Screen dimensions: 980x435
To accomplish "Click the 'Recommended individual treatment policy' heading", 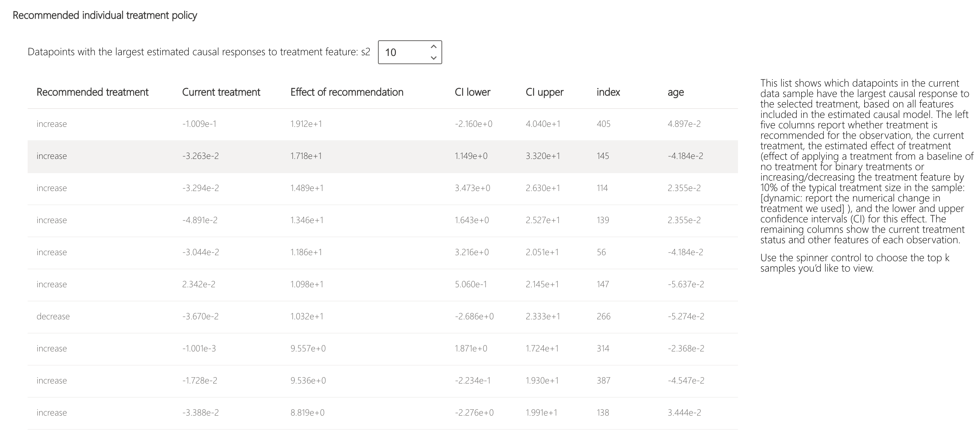I will (x=105, y=16).
